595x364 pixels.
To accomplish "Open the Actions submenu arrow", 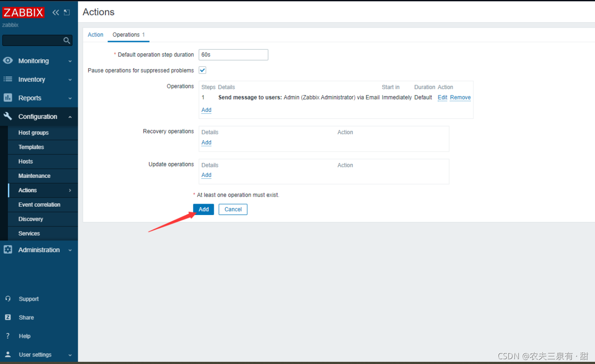I will [x=70, y=190].
